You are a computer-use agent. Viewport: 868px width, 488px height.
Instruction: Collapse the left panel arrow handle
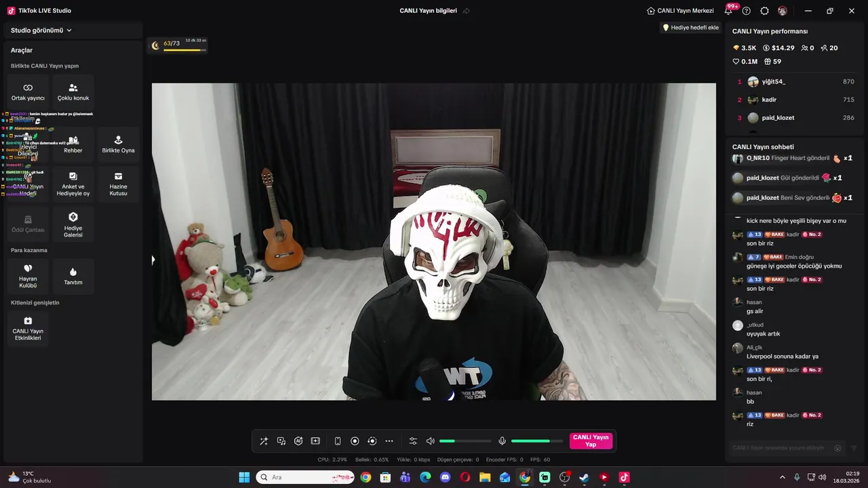pos(153,260)
